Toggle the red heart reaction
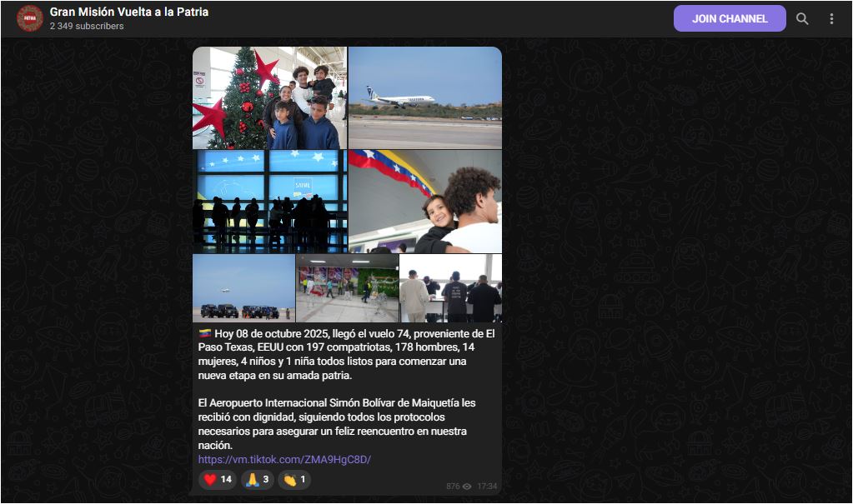The image size is (853, 504). point(218,480)
